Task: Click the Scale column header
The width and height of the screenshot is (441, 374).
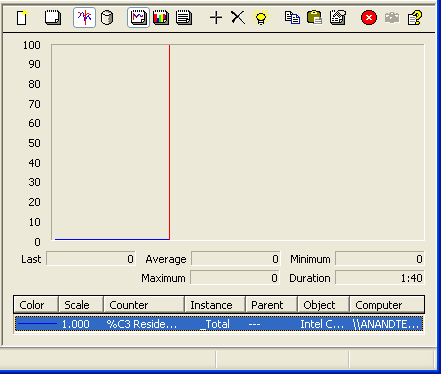Action: tap(81, 305)
